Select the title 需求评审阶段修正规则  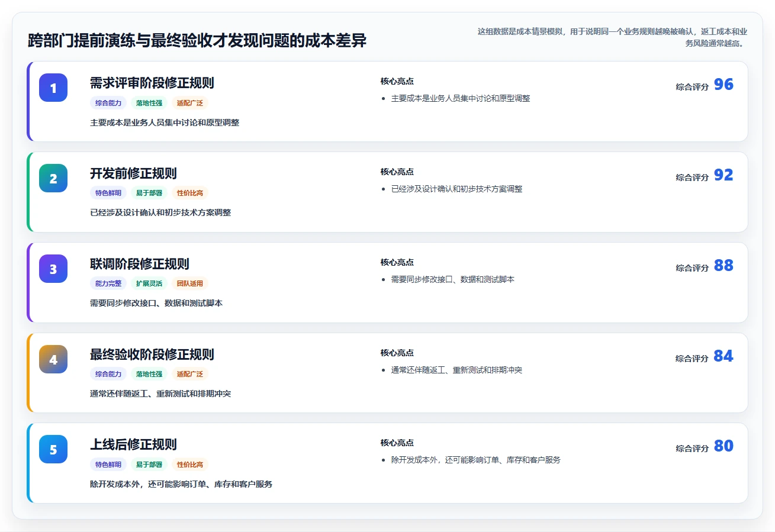tap(152, 83)
